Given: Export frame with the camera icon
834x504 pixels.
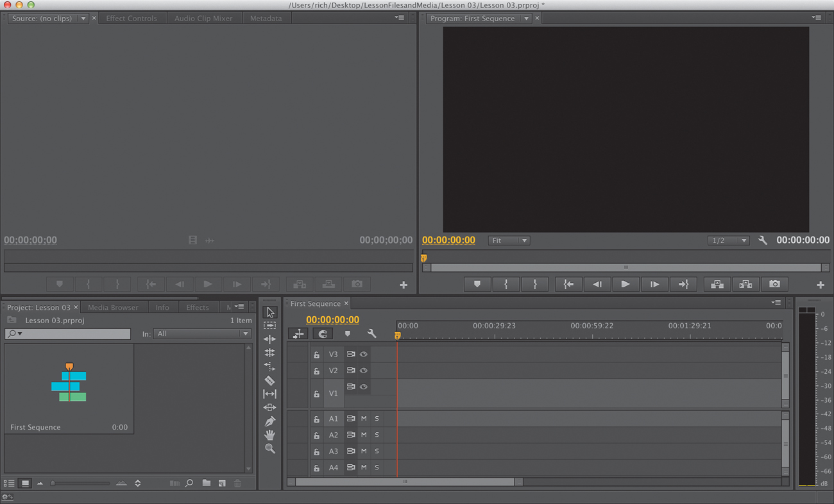Looking at the screenshot, I should [x=775, y=284].
